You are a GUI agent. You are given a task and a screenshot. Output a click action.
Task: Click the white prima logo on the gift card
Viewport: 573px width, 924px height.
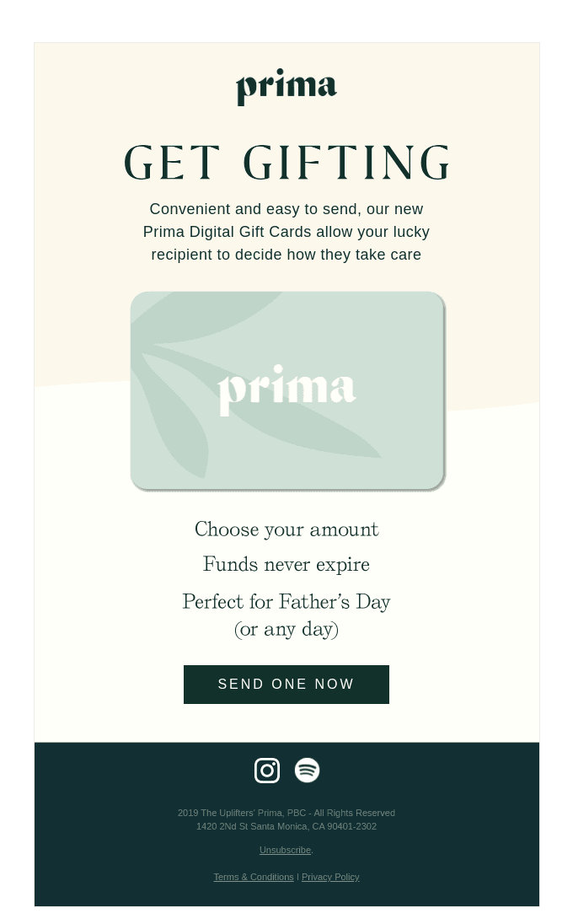286,389
